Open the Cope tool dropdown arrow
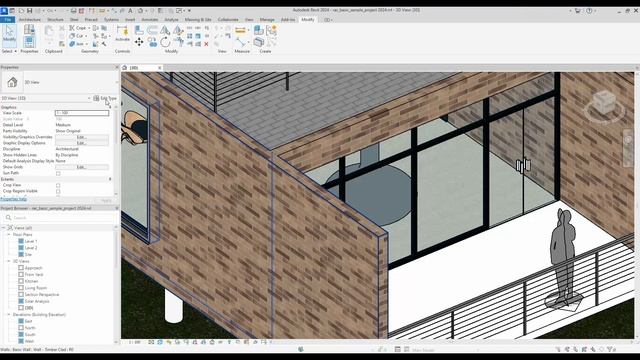Viewport: 640px width, 360px height. [89, 28]
